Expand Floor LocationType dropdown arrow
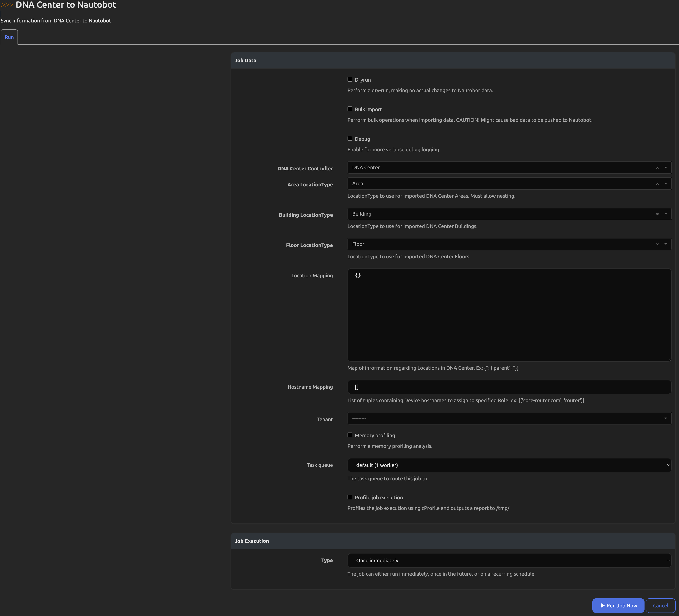 click(x=666, y=244)
